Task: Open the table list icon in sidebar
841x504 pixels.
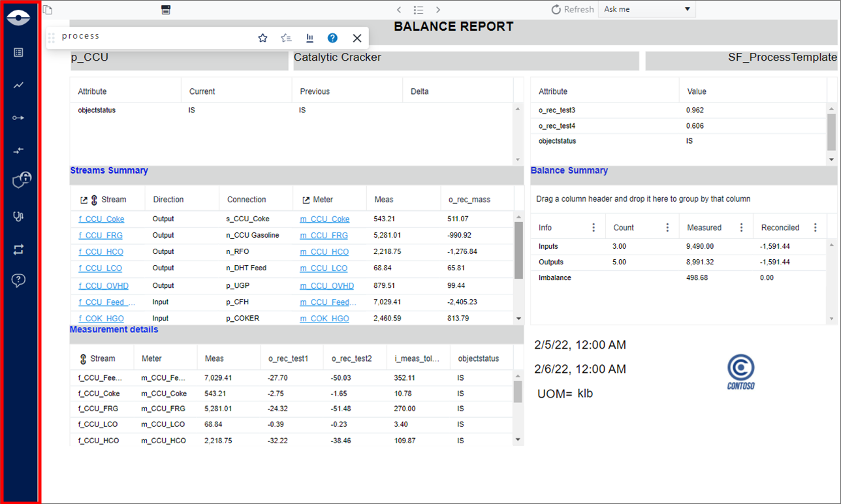Action: (x=18, y=52)
